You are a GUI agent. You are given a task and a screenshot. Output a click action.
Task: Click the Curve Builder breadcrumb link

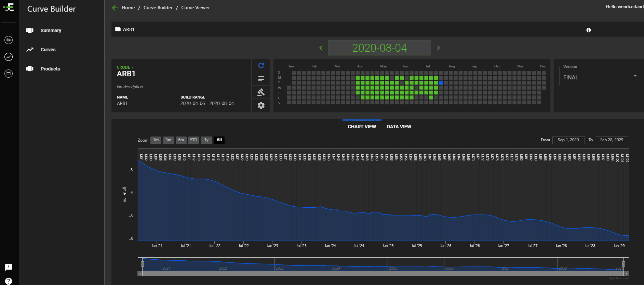tap(158, 8)
